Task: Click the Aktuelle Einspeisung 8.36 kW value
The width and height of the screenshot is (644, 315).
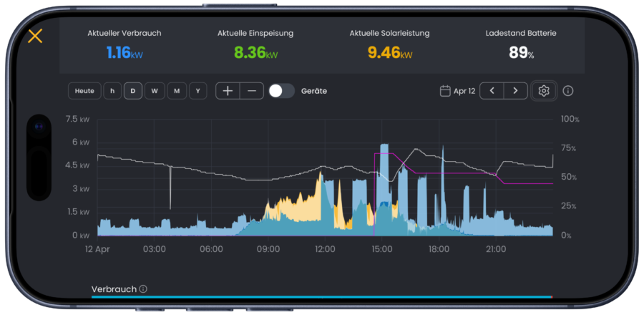Action: point(255,52)
